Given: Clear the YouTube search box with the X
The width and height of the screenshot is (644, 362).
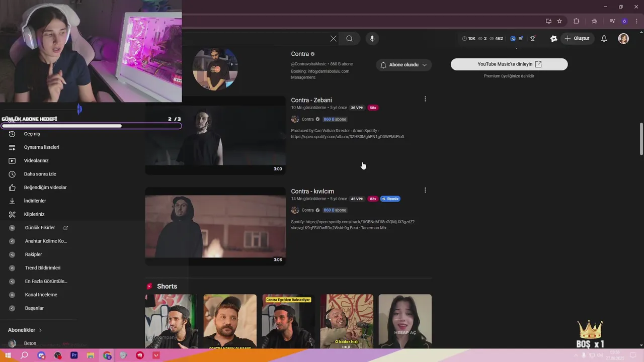Looking at the screenshot, I should [x=333, y=39].
